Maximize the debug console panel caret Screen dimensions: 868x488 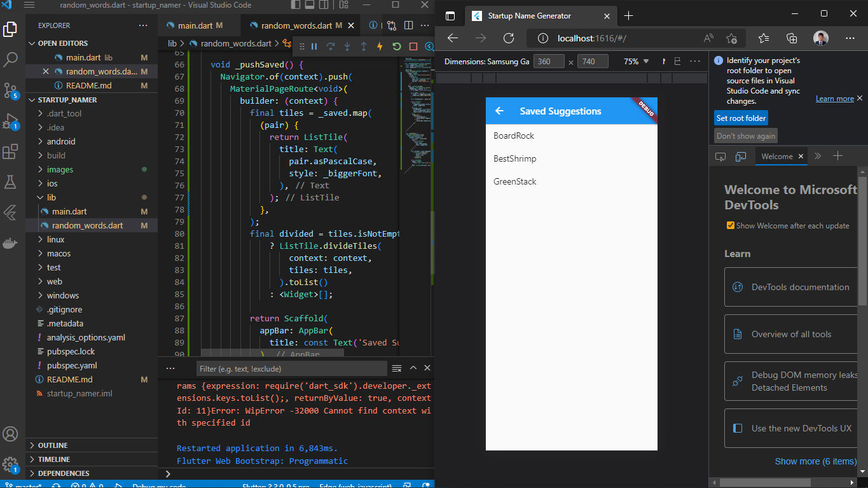coord(413,368)
